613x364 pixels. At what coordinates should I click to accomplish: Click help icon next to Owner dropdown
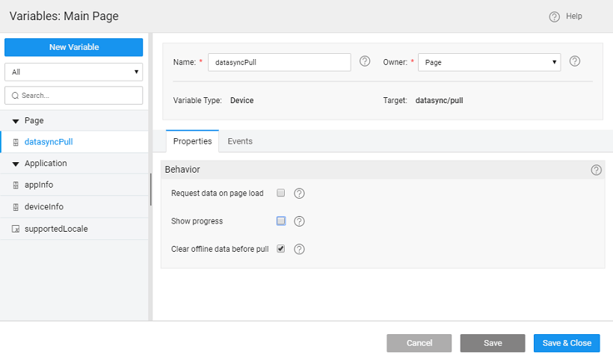point(575,61)
